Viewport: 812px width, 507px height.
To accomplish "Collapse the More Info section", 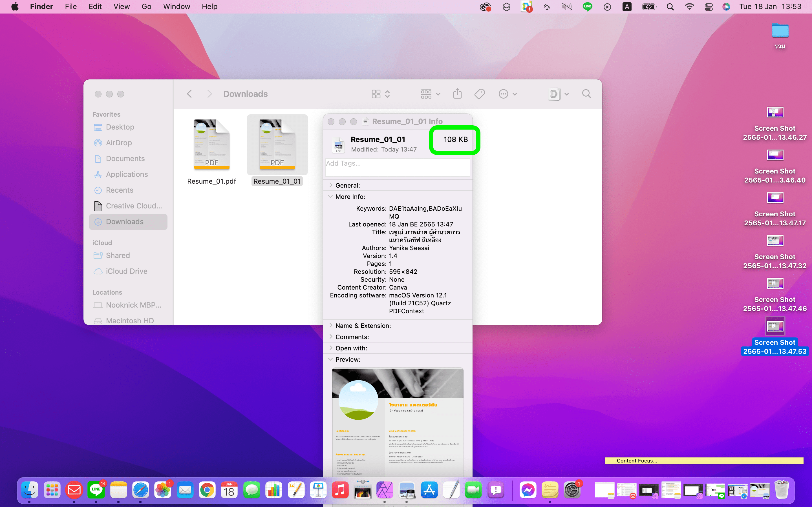I will tap(331, 197).
